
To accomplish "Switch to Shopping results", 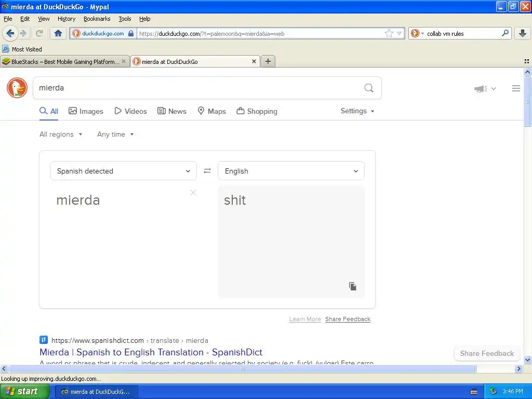I will pos(257,111).
